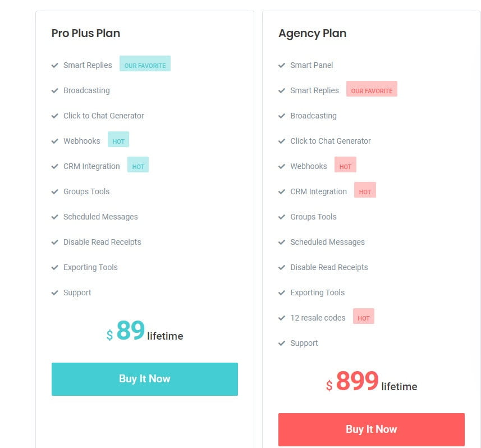Click the Scheduled Messages checkmark in Pro Plus
481x448 pixels.
(55, 217)
